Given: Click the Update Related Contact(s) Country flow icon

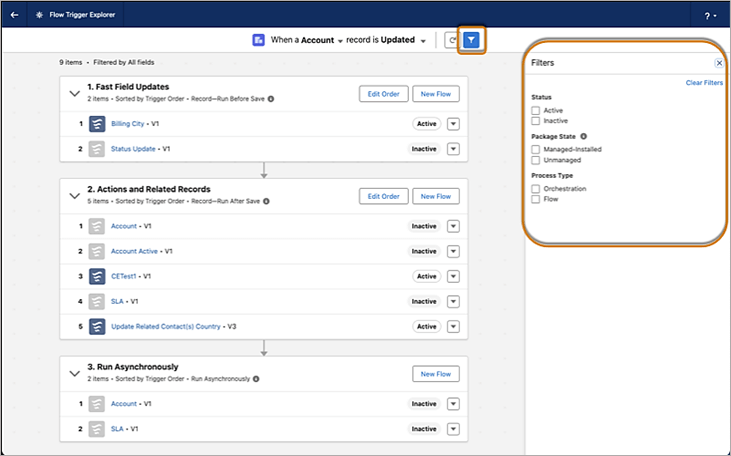Looking at the screenshot, I should coord(97,326).
